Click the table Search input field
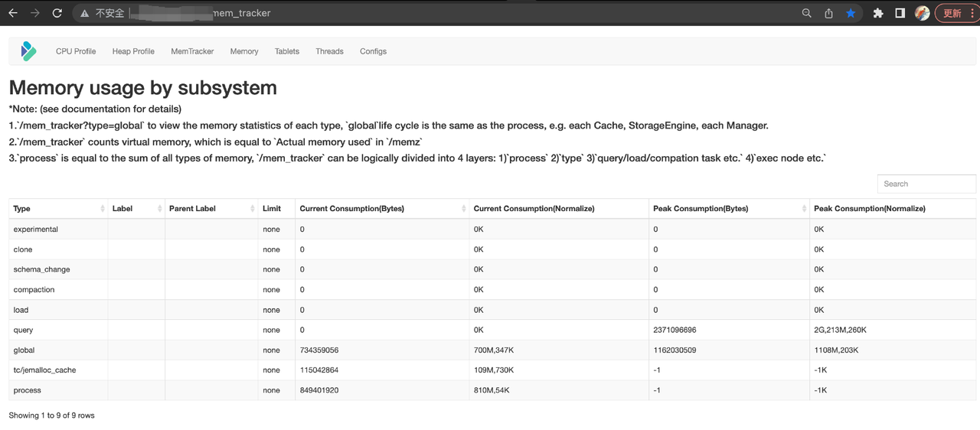 926,184
